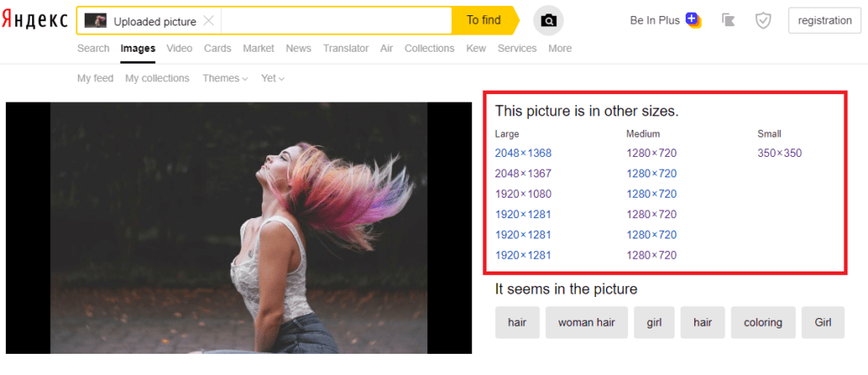The width and height of the screenshot is (868, 375).
Task: Open the 1920×1080 size link
Action: [x=523, y=194]
